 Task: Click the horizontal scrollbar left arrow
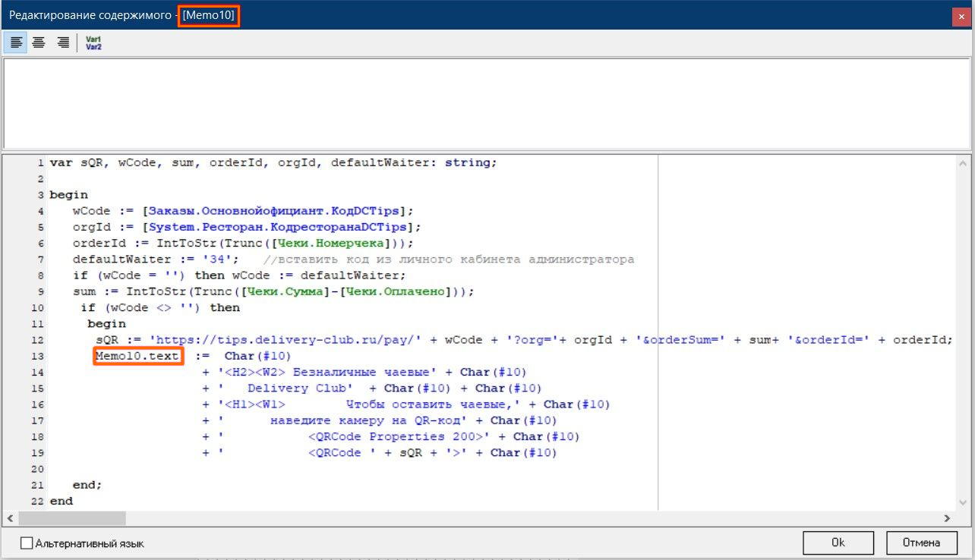[x=10, y=518]
